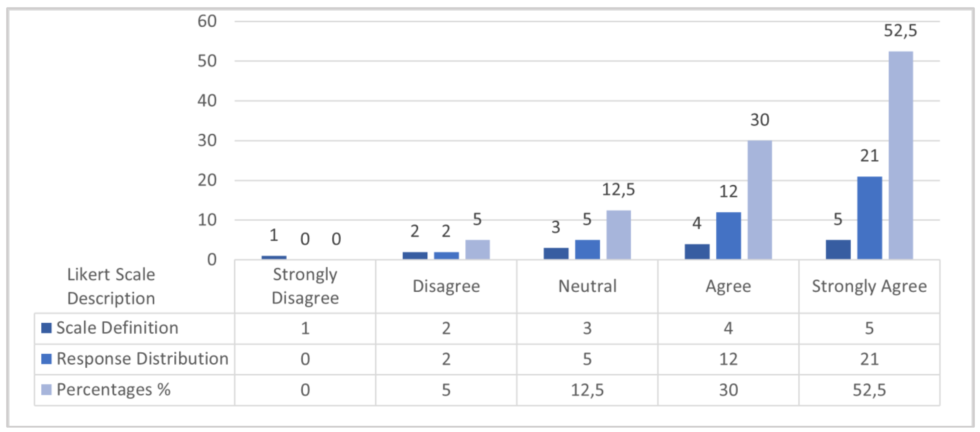The height and width of the screenshot is (432, 980).
Task: Click the Neutral percentage bar labeled 12,5
Action: (x=618, y=234)
